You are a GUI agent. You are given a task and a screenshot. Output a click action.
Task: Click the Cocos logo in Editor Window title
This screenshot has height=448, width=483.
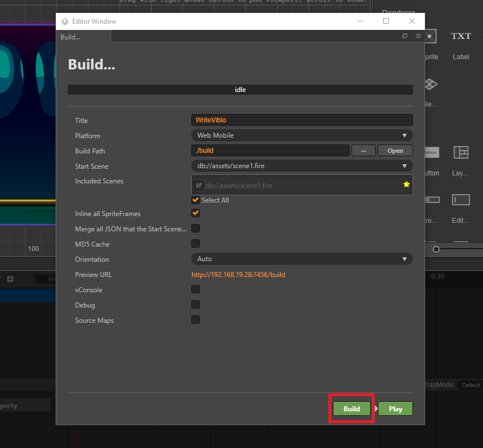click(x=64, y=21)
